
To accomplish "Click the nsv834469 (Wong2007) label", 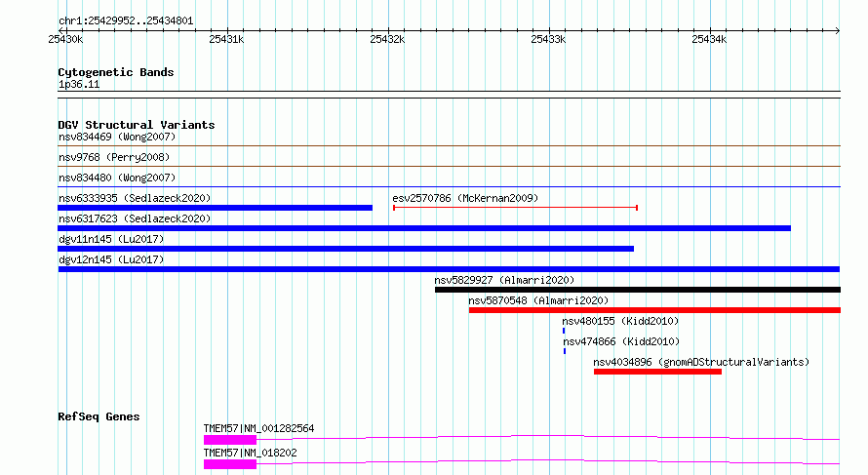I will 117,137.
